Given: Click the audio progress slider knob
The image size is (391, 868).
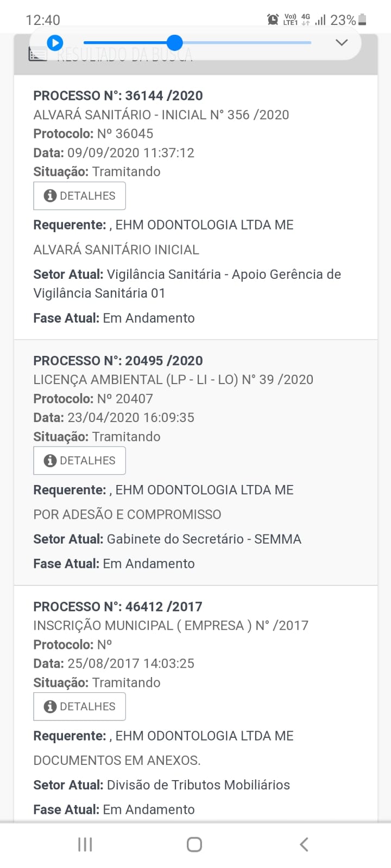Looking at the screenshot, I should click(174, 42).
